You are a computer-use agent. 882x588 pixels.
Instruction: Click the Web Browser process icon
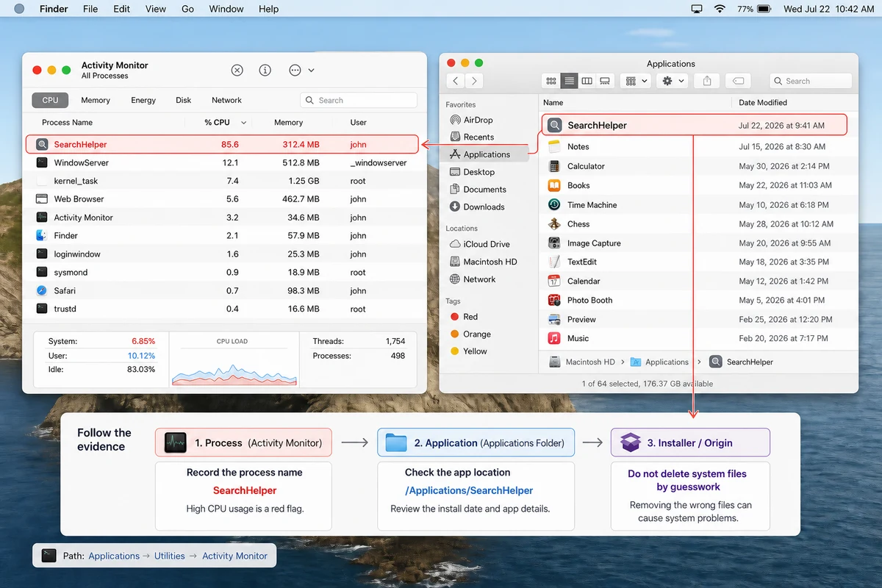tap(42, 199)
